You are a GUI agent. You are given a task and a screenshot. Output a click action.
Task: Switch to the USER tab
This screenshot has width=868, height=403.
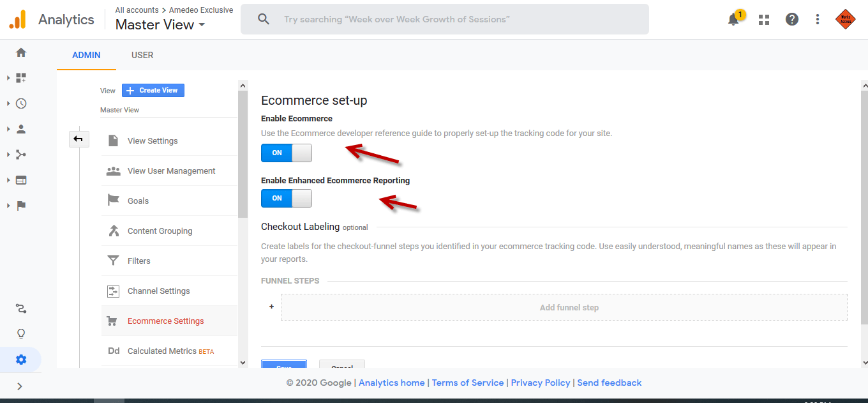142,55
